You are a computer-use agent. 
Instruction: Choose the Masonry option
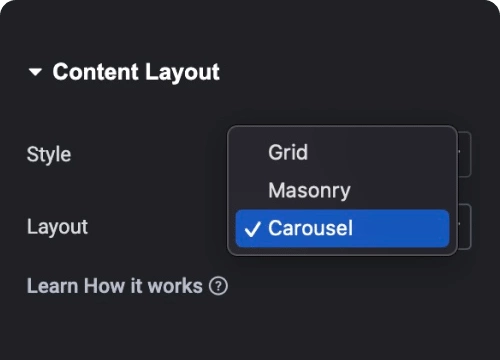[x=342, y=190]
